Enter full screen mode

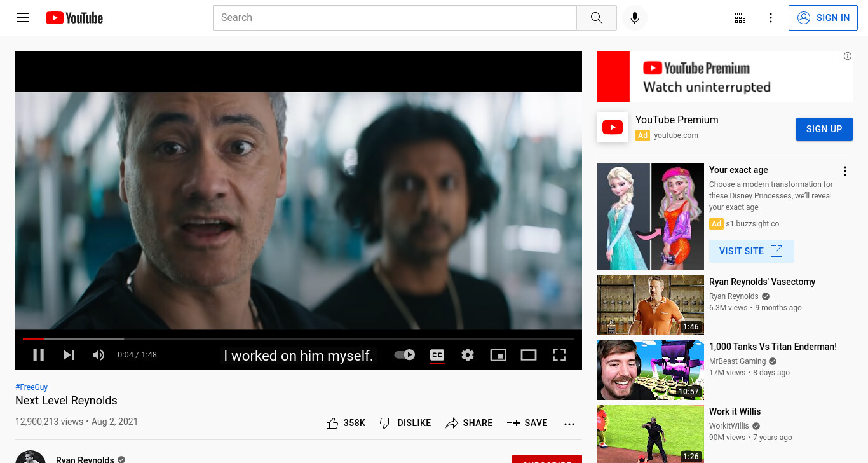pyautogui.click(x=559, y=355)
